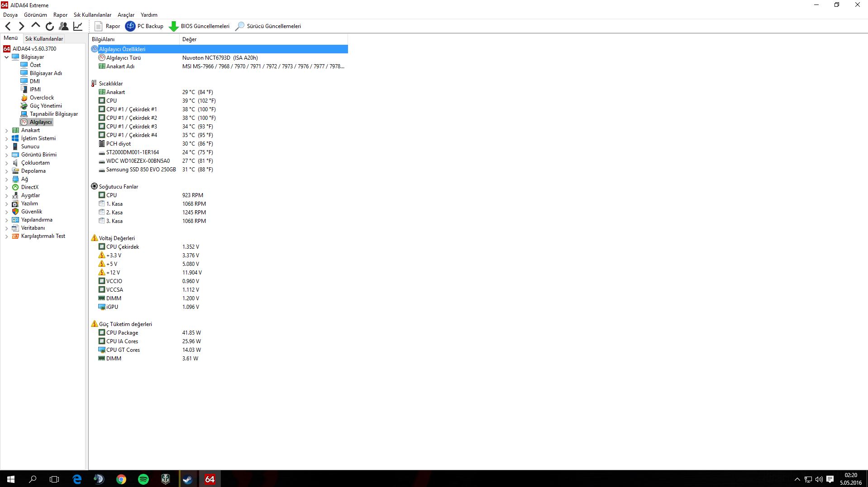Image resolution: width=868 pixels, height=487 pixels.
Task: Expand the DirectX tree node
Action: (x=7, y=187)
